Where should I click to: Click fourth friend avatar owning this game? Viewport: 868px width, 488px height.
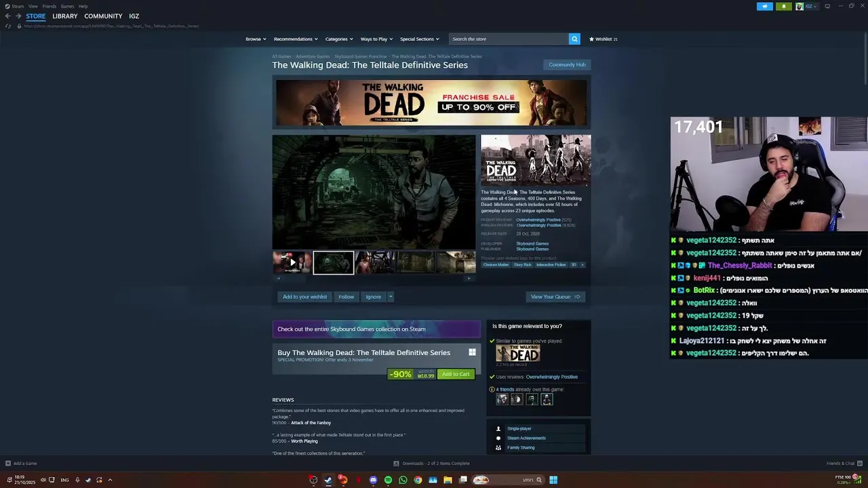547,399
